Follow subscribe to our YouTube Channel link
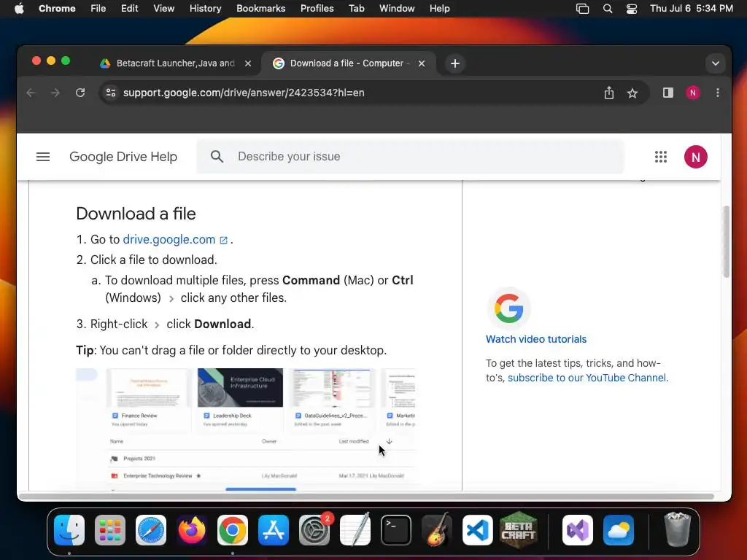 pos(587,378)
